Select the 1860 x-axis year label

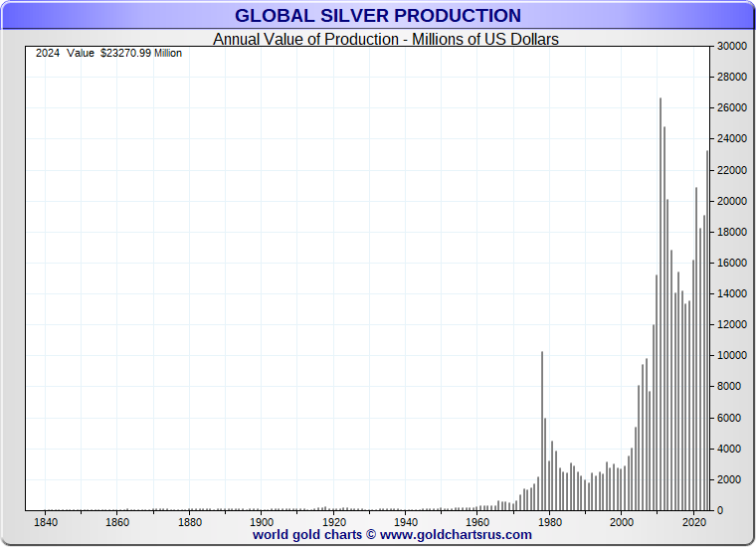(117, 522)
